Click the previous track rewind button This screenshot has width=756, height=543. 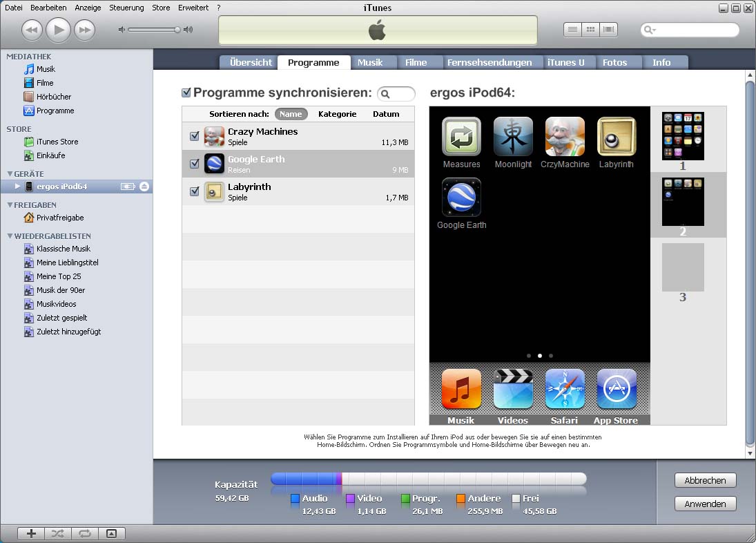tap(32, 30)
